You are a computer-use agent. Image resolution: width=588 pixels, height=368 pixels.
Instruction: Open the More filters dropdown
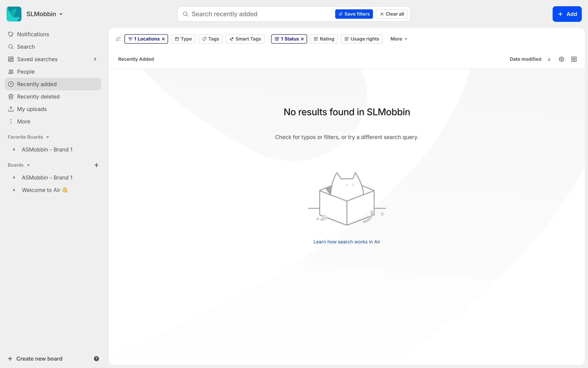point(398,39)
